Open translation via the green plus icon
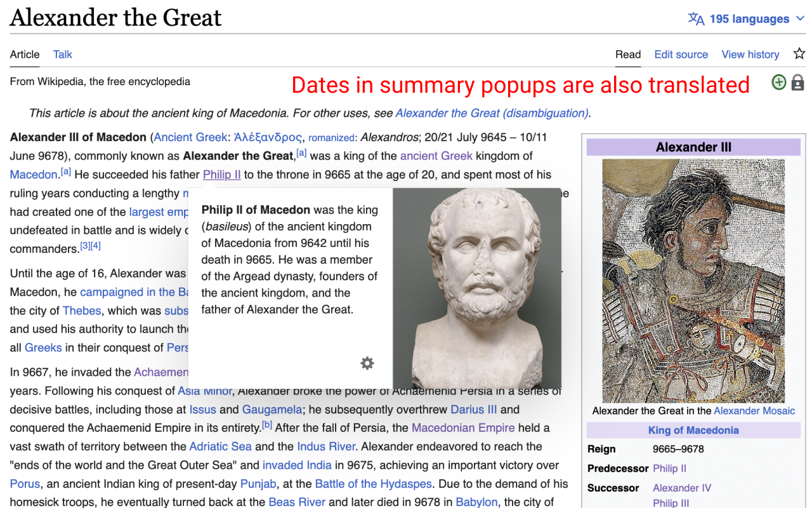Viewport: 812px width, 508px height. click(778, 82)
